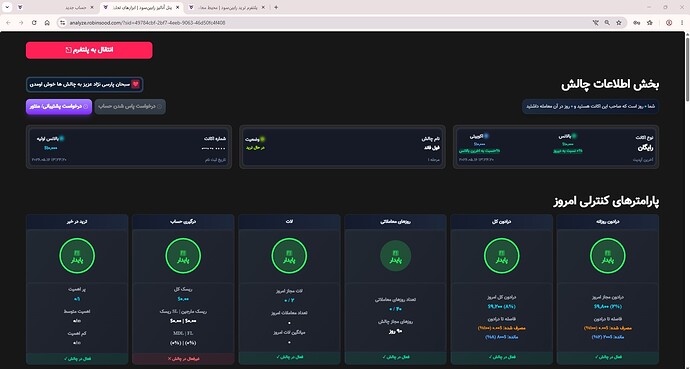Click the green dot beside وضعیت label
The width and height of the screenshot is (690, 369).
click(262, 139)
